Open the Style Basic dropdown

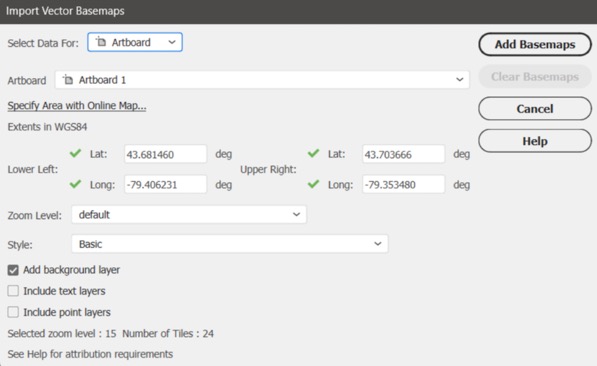[x=230, y=244]
